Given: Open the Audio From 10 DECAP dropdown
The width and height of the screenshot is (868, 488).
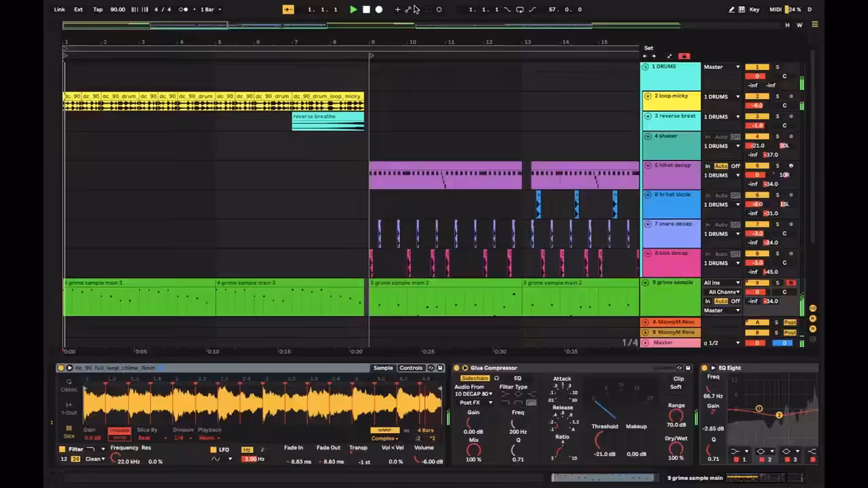Looking at the screenshot, I should 474,394.
